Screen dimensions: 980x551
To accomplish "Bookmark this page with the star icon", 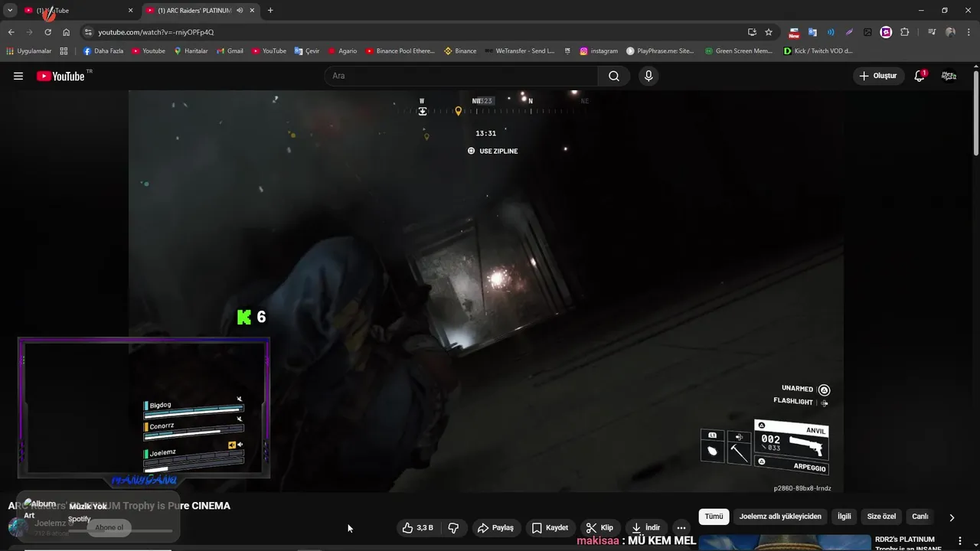I will pyautogui.click(x=769, y=32).
